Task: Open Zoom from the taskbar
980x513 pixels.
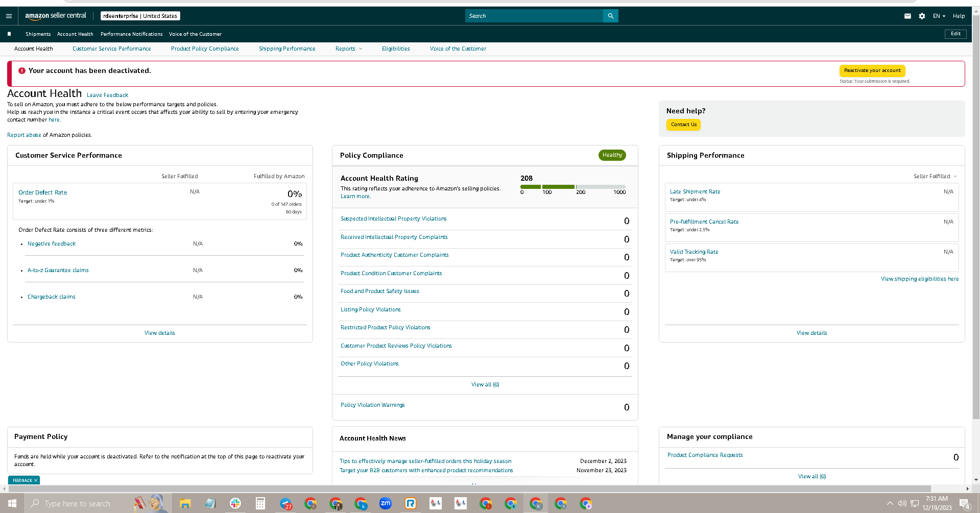Action: 386,503
